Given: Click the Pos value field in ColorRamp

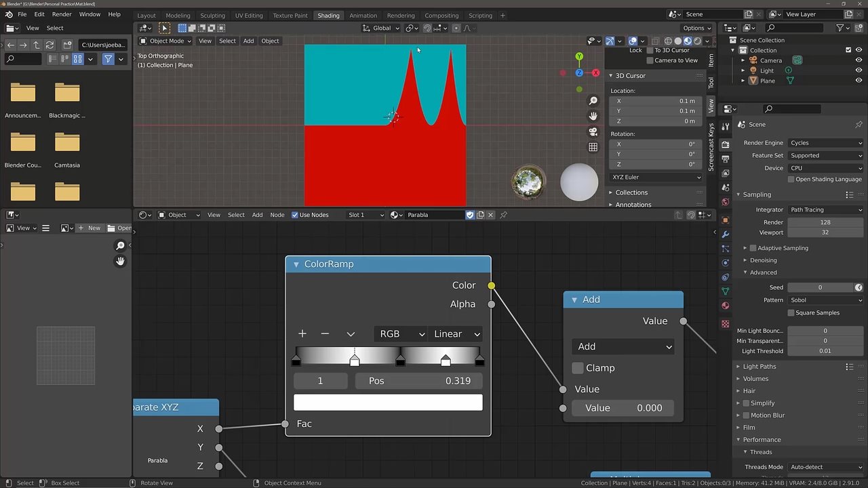Looking at the screenshot, I should tap(419, 381).
